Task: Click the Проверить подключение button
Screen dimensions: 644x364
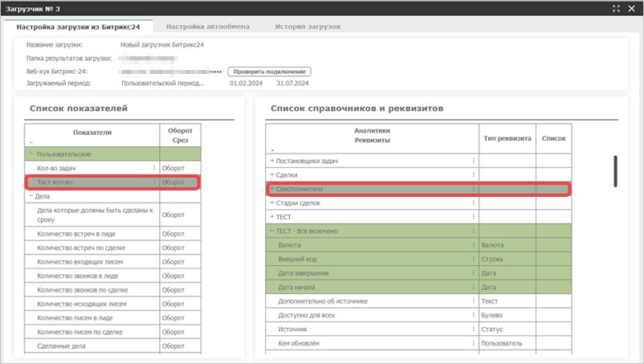Action: click(270, 72)
